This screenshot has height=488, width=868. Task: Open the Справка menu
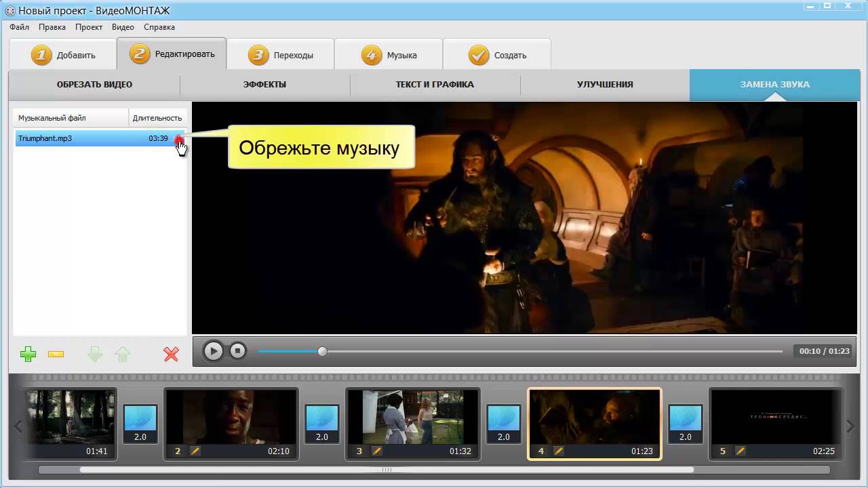point(159,27)
